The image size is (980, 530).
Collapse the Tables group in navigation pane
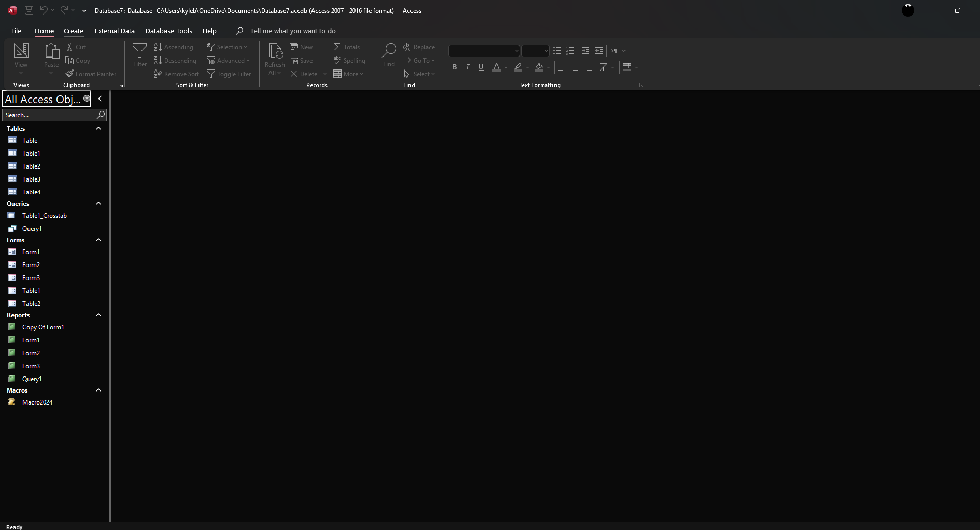point(98,128)
